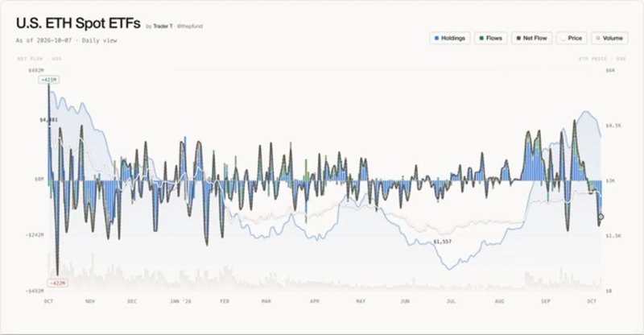
Task: Toggle the Net Flow series button
Action: [x=532, y=38]
